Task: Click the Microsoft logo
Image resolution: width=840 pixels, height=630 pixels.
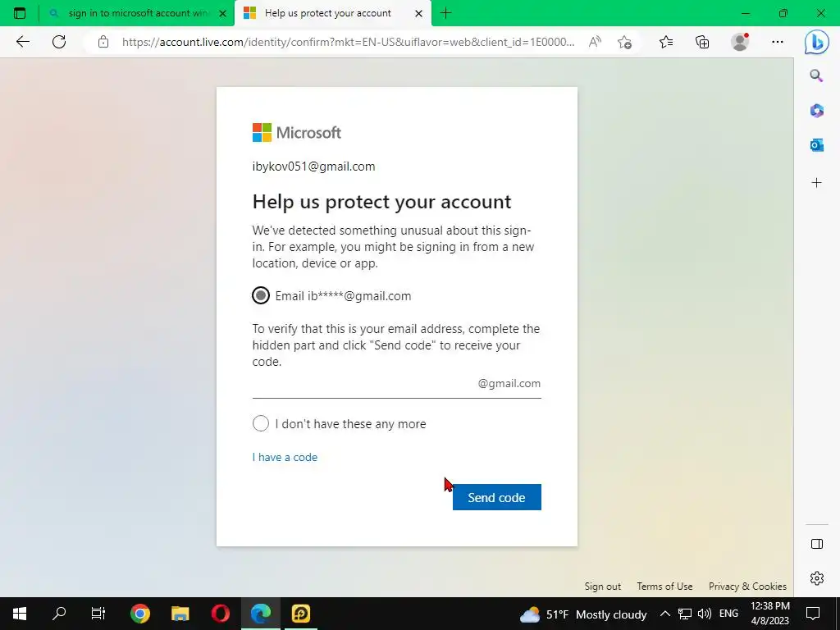Action: (x=297, y=132)
